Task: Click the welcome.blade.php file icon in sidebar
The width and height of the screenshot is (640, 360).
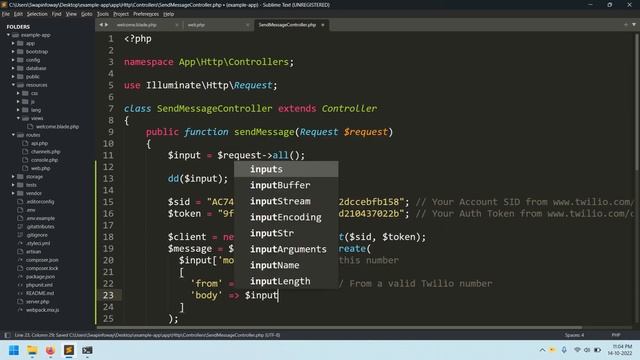Action: pyautogui.click(x=30, y=127)
